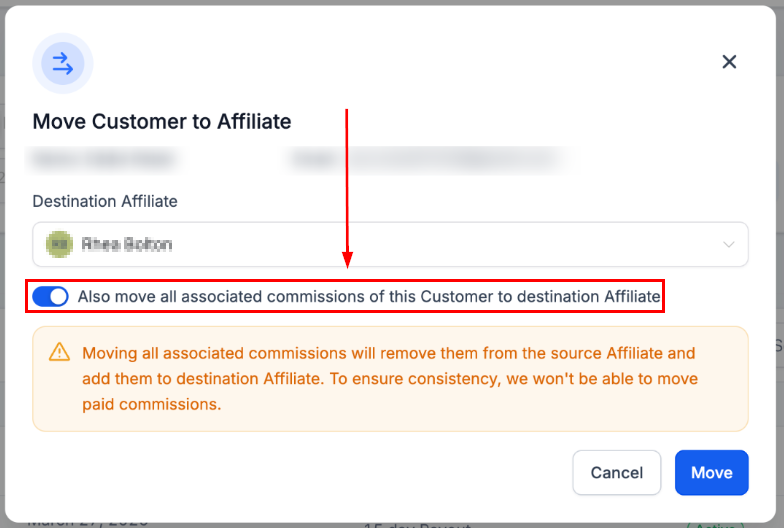This screenshot has width=784, height=528.
Task: Click the "Also move all associated commissions" label
Action: [368, 296]
